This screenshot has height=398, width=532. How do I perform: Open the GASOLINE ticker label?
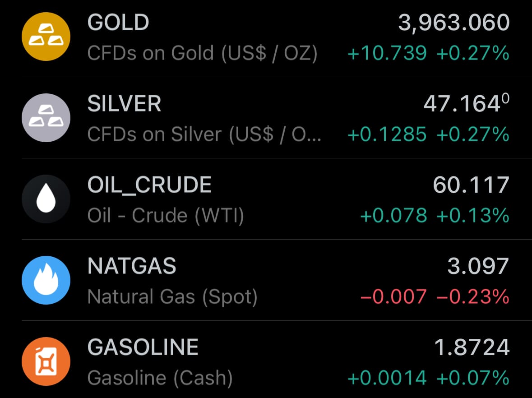click(x=143, y=347)
